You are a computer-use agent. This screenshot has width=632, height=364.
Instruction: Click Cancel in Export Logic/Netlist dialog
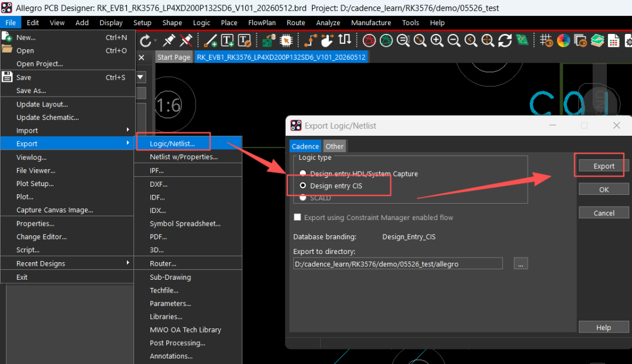pyautogui.click(x=603, y=213)
